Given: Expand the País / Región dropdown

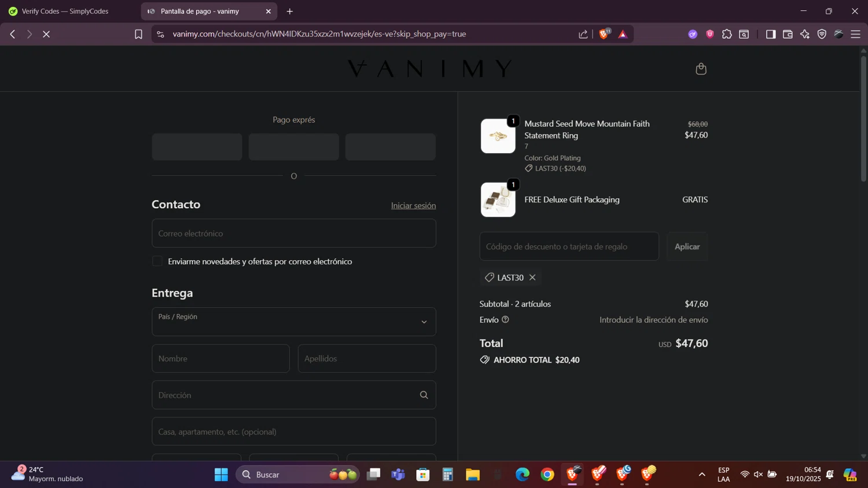Looking at the screenshot, I should click(294, 321).
